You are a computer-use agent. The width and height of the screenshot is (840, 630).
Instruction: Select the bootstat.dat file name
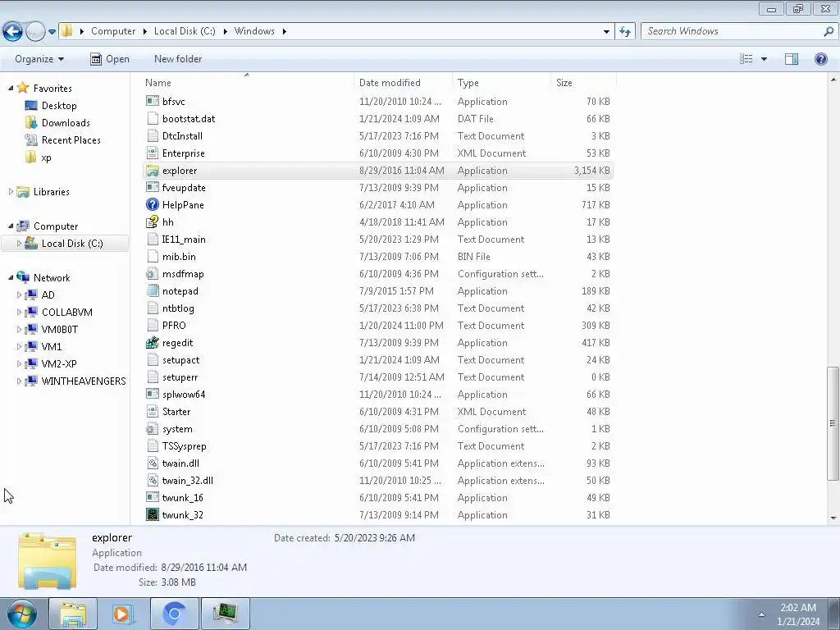(x=189, y=118)
